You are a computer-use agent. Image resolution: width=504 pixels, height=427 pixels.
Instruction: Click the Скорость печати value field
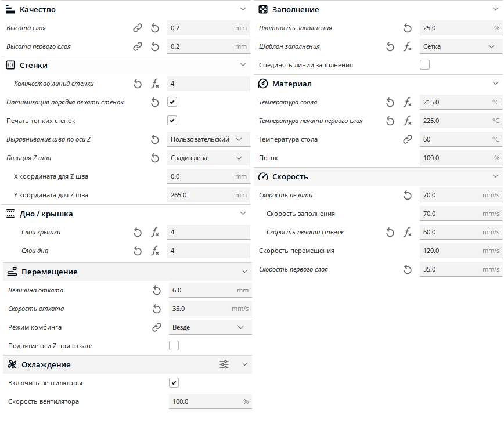[x=461, y=195]
